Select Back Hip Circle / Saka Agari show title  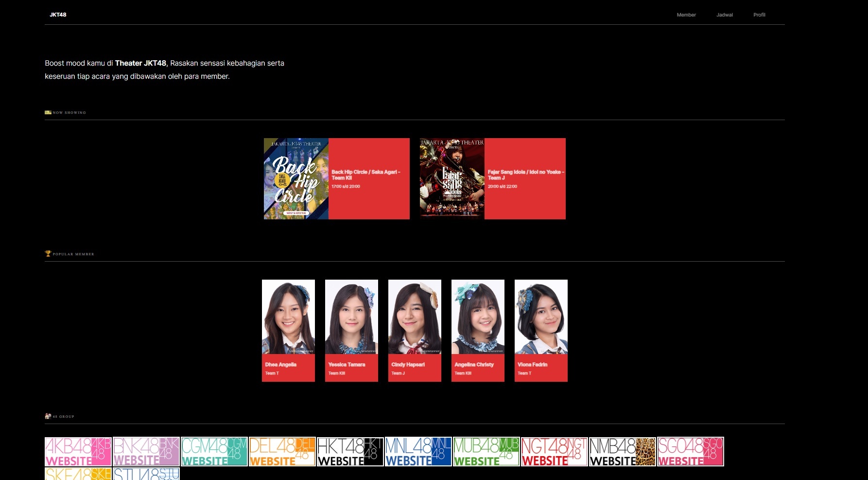point(366,175)
